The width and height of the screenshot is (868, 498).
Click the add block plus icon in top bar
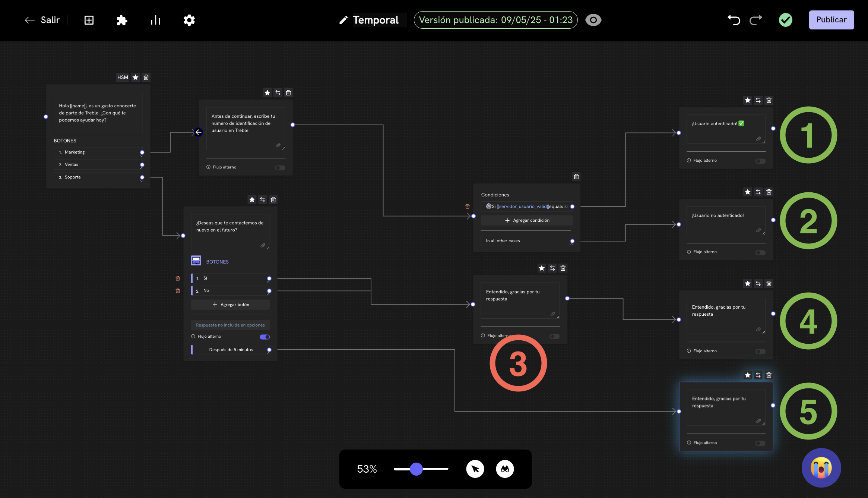[x=89, y=20]
